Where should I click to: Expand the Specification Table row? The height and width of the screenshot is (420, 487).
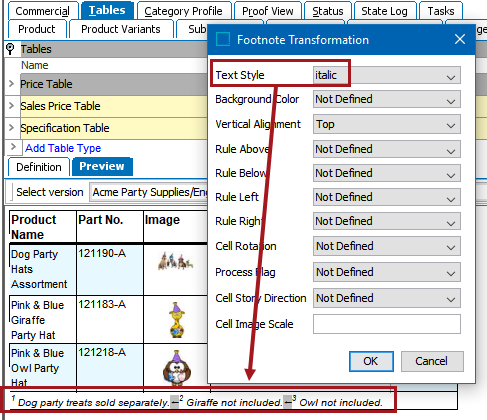(12, 127)
